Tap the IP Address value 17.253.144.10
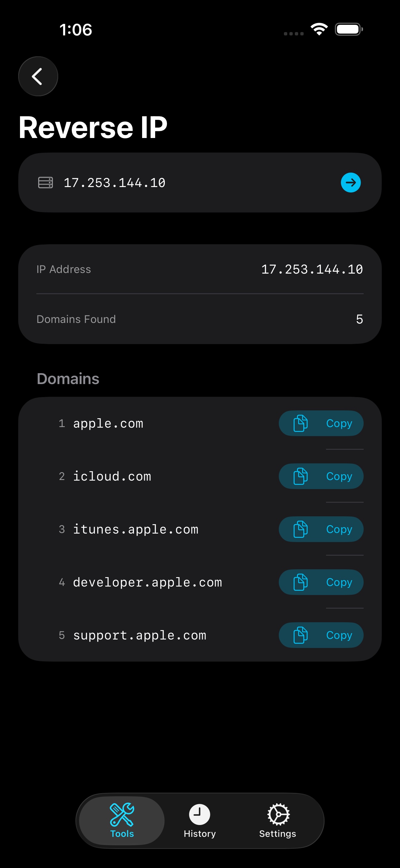The image size is (400, 868). pos(312,269)
